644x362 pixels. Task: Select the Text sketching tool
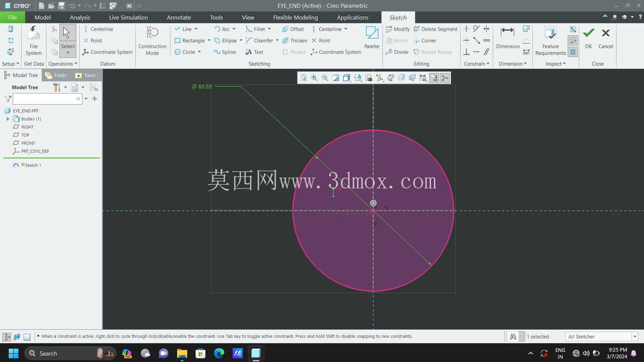click(x=254, y=52)
